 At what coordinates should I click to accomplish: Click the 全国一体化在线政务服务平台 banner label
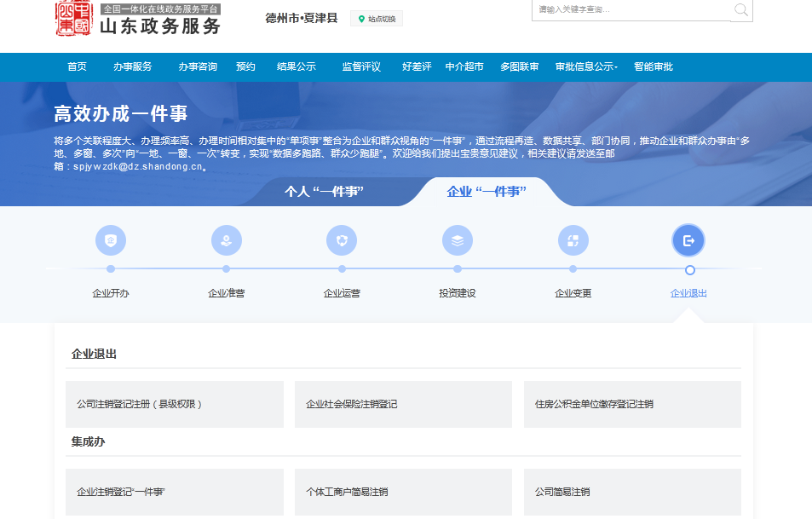click(161, 9)
